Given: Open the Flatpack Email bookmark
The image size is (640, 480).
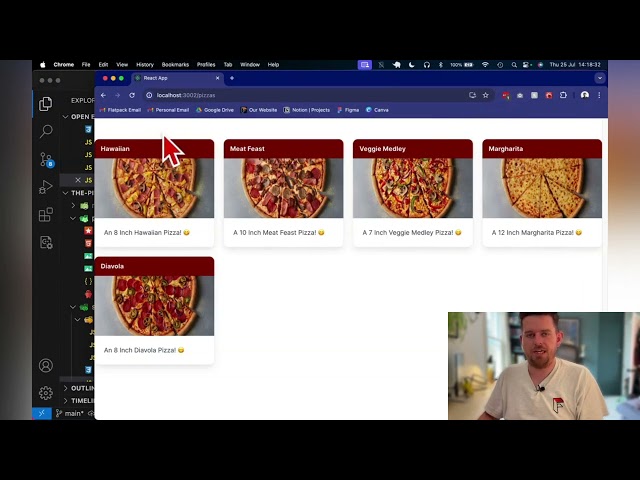Looking at the screenshot, I should tap(120, 110).
